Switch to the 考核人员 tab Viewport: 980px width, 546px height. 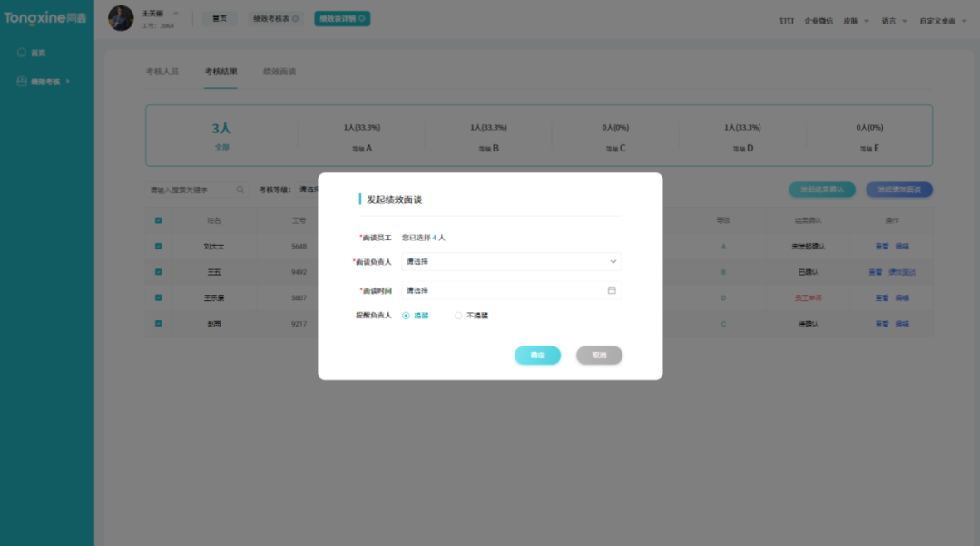pyautogui.click(x=162, y=71)
